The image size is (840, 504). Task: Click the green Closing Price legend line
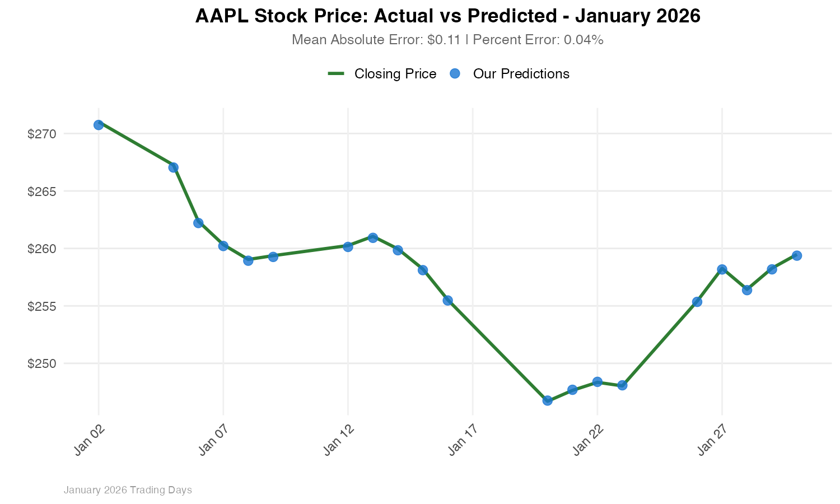[336, 73]
